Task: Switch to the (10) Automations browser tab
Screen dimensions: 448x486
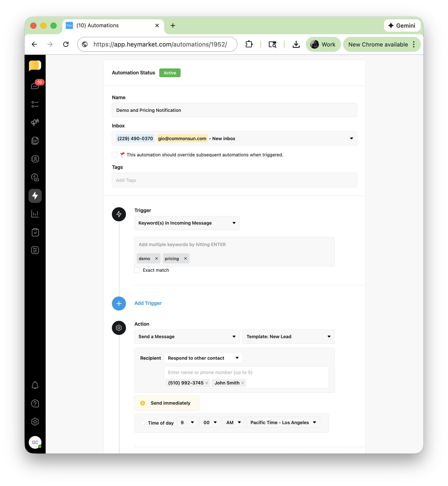Action: click(98, 25)
